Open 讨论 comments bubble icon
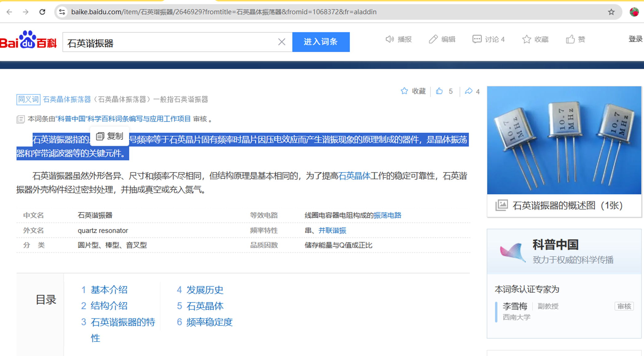 pyautogui.click(x=477, y=39)
